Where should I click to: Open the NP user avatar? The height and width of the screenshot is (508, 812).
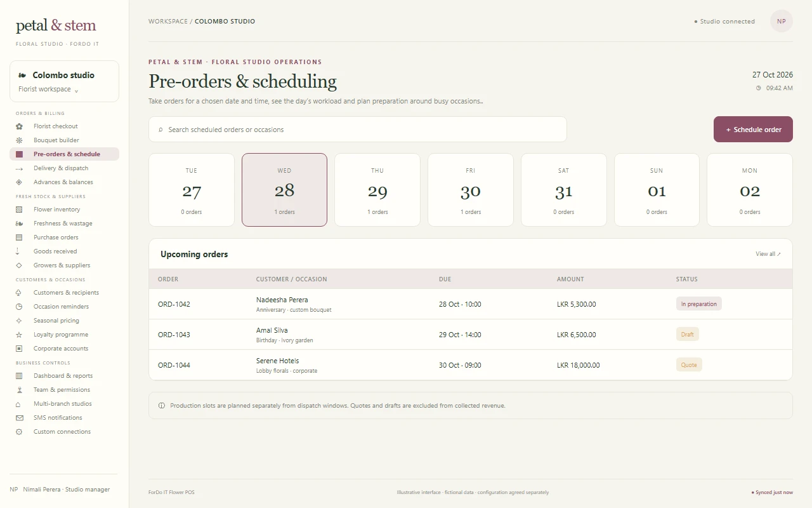(782, 22)
